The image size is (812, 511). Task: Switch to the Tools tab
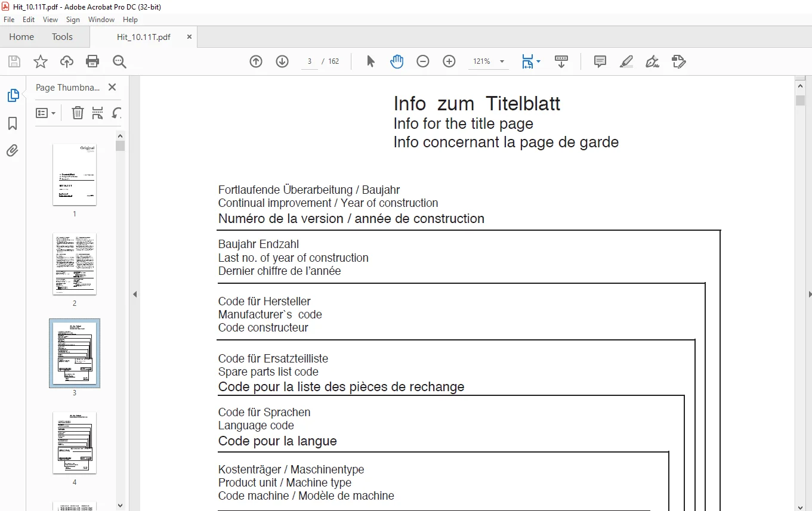(x=62, y=36)
